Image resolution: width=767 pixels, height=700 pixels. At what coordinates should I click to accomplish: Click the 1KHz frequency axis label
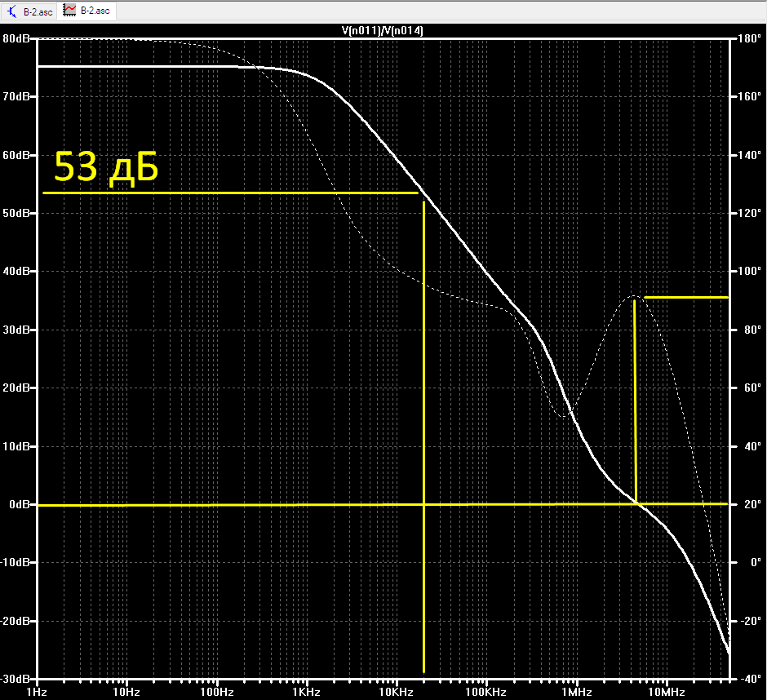click(x=306, y=692)
